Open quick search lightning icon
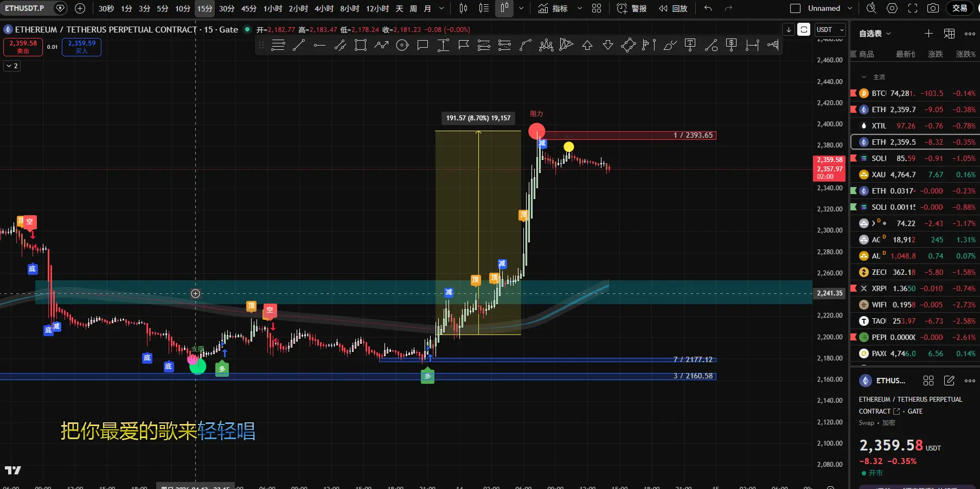980x489 pixels. 871,8
